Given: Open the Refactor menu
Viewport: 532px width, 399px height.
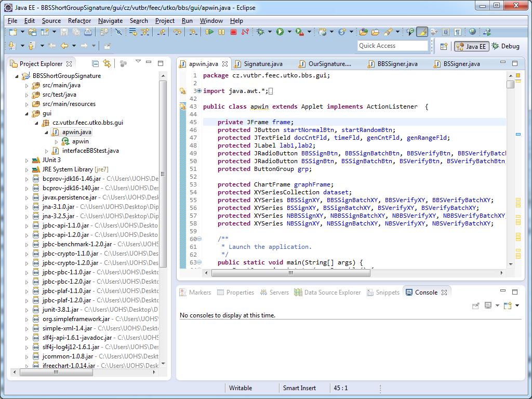Looking at the screenshot, I should coord(79,21).
